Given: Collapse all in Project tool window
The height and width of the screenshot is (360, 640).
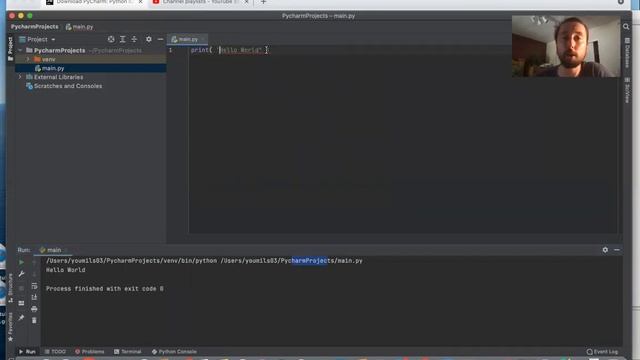Looking at the screenshot, I should pos(134,39).
